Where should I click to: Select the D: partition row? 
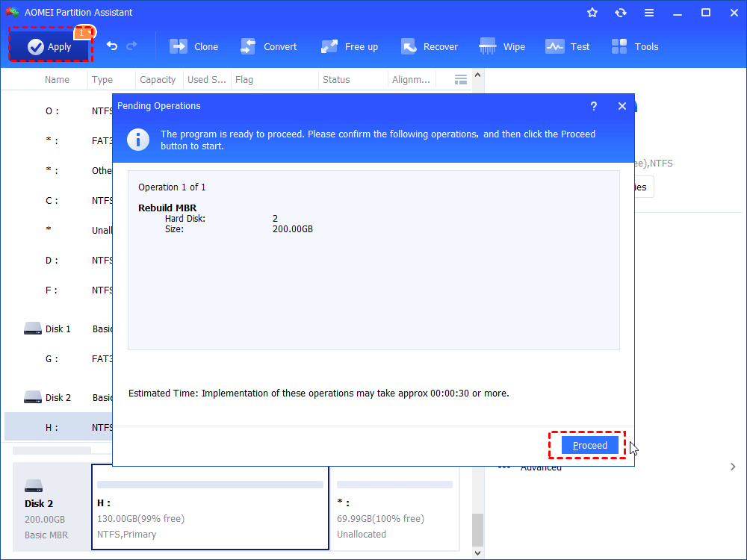coord(58,261)
